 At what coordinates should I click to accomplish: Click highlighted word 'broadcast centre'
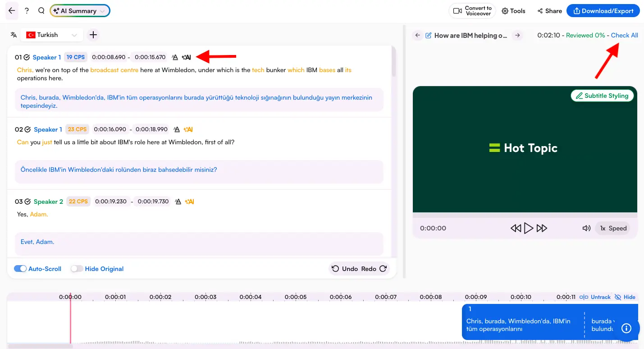114,70
